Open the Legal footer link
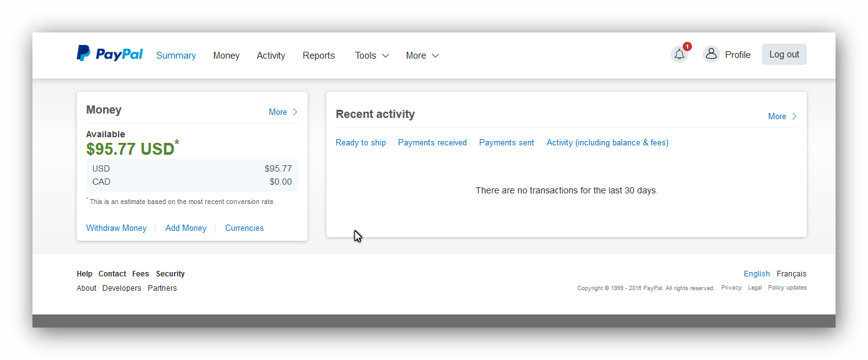The width and height of the screenshot is (868, 360). pyautogui.click(x=755, y=288)
